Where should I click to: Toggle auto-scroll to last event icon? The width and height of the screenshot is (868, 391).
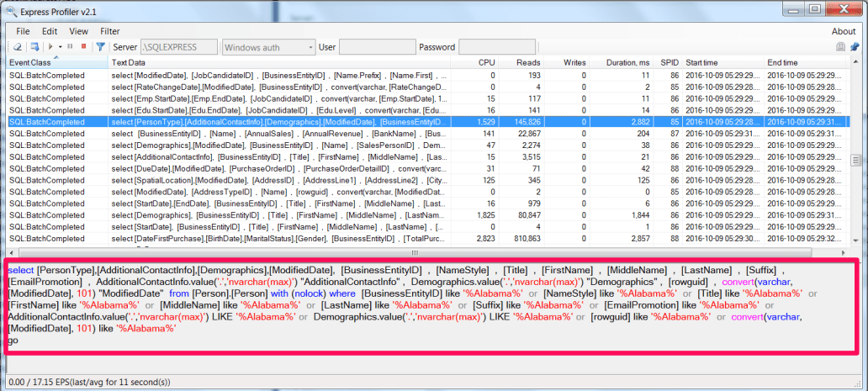[34, 47]
